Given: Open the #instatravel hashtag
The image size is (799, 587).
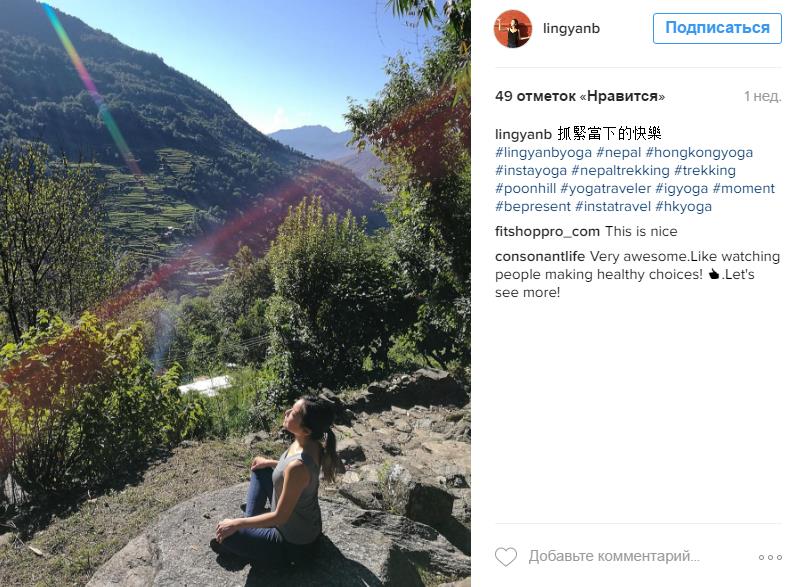Looking at the screenshot, I should click(613, 206).
